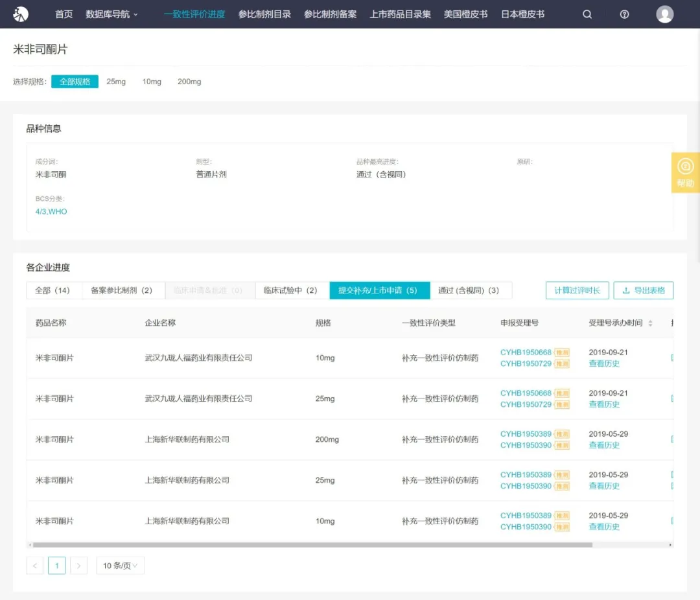Viewport: 700px width, 600px height.
Task: Click the 计算过评时长 button
Action: pos(577,290)
